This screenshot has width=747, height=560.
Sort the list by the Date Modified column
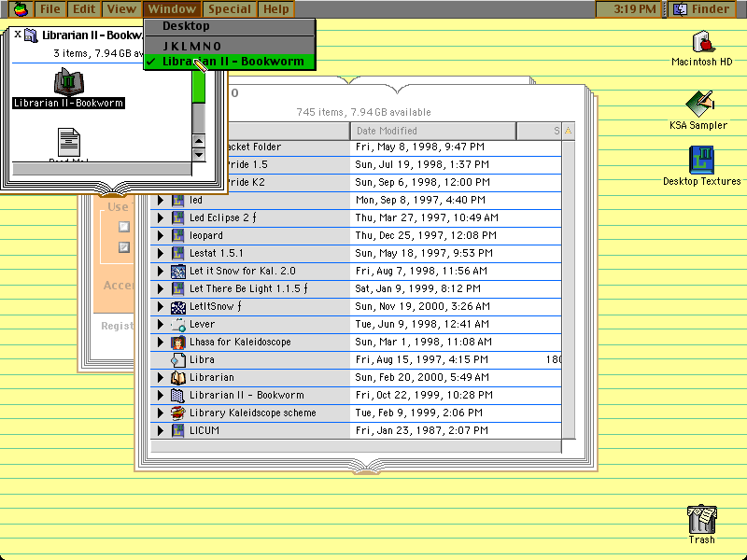coord(433,131)
